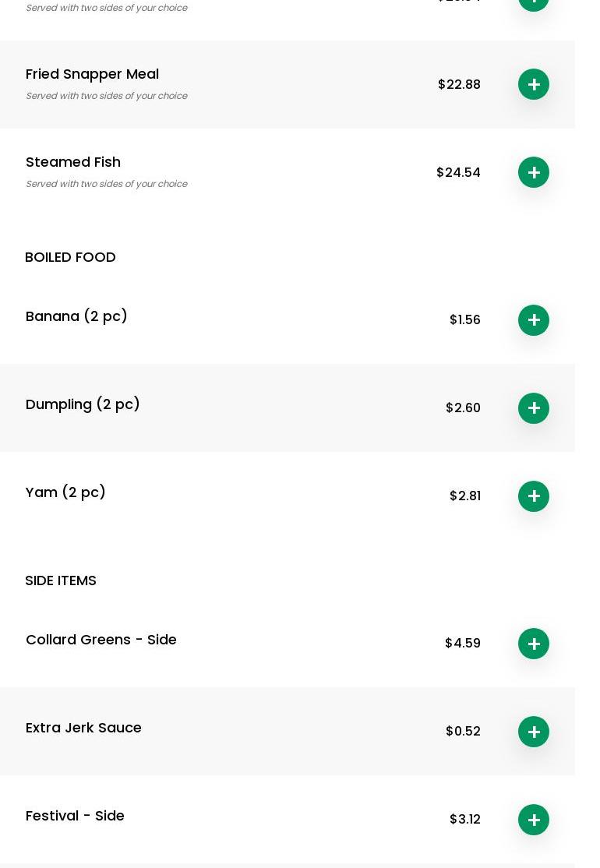Add Dumpling (2 pc) with plus button
This screenshot has height=868, width=600.
click(534, 408)
